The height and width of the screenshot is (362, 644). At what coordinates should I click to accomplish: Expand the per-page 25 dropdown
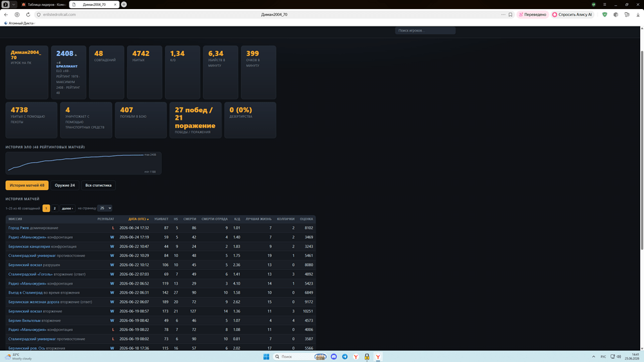pyautogui.click(x=105, y=208)
